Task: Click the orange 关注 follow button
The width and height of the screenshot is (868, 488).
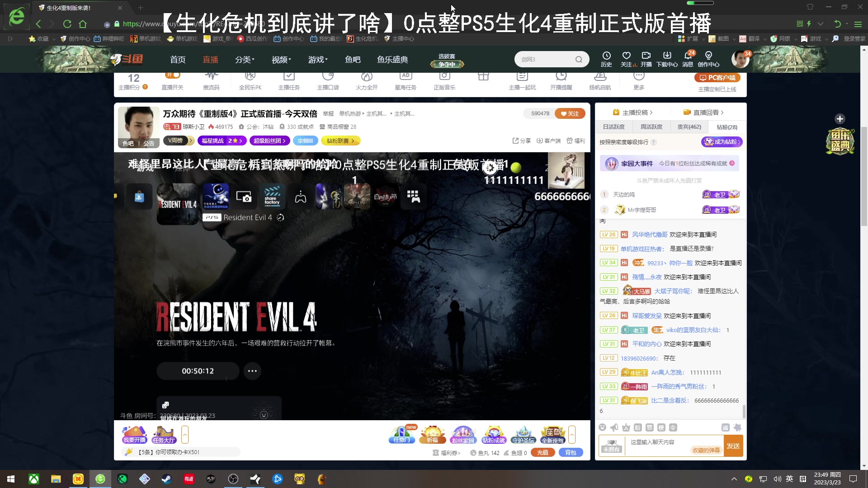Action: click(x=570, y=113)
